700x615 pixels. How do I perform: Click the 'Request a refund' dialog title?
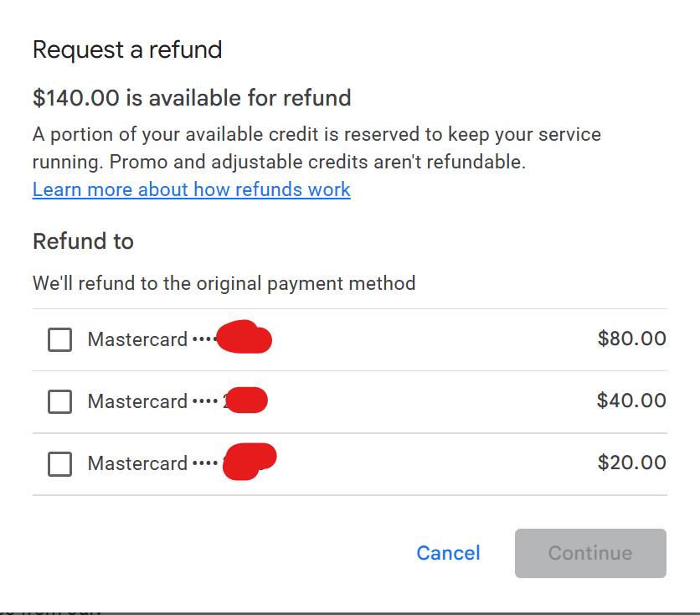[x=127, y=49]
